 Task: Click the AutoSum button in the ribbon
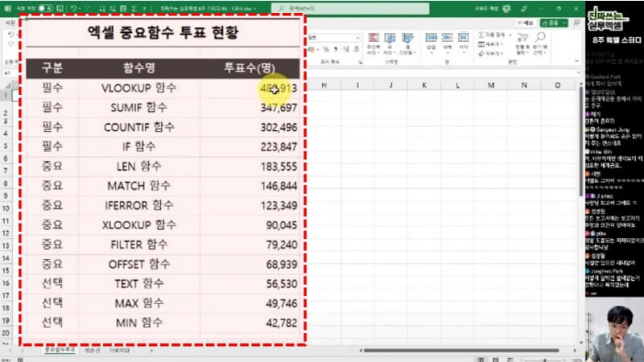(492, 35)
